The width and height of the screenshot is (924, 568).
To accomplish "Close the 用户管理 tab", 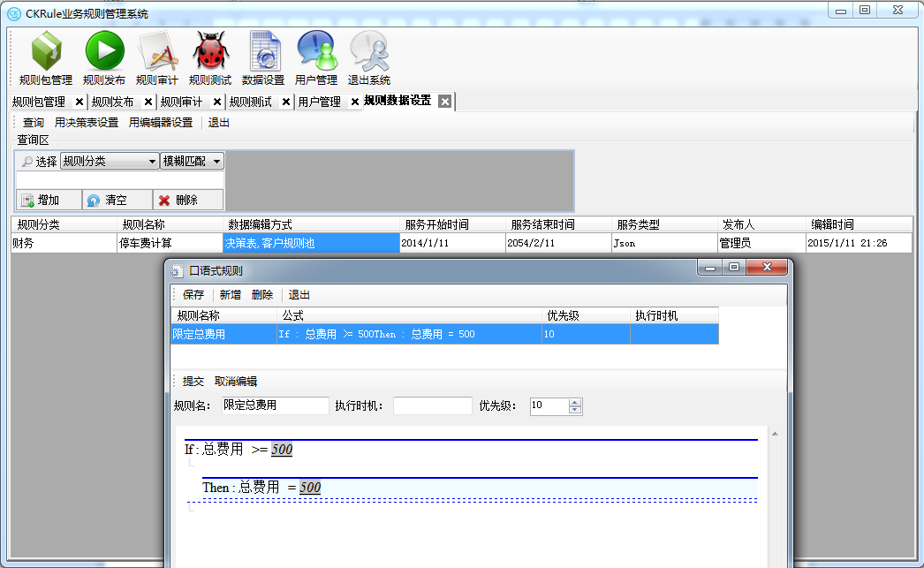I will [355, 102].
